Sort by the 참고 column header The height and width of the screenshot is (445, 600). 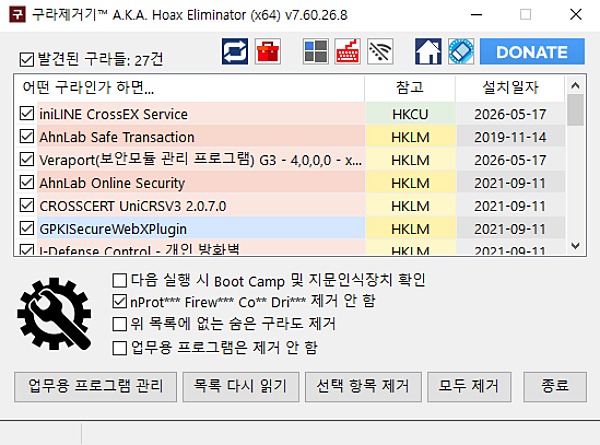[410, 88]
